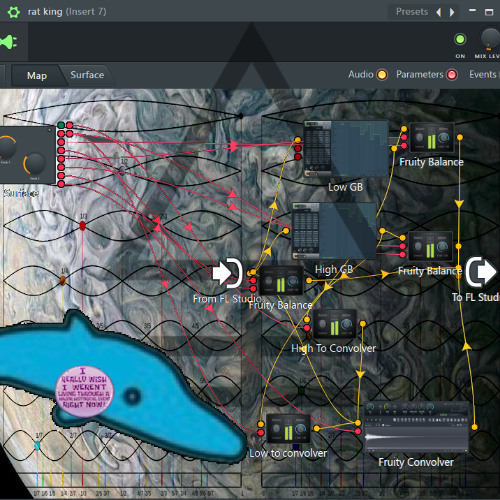
Task: Click the Fruity Convolver red parameter port
Action: pyautogui.click(x=358, y=431)
